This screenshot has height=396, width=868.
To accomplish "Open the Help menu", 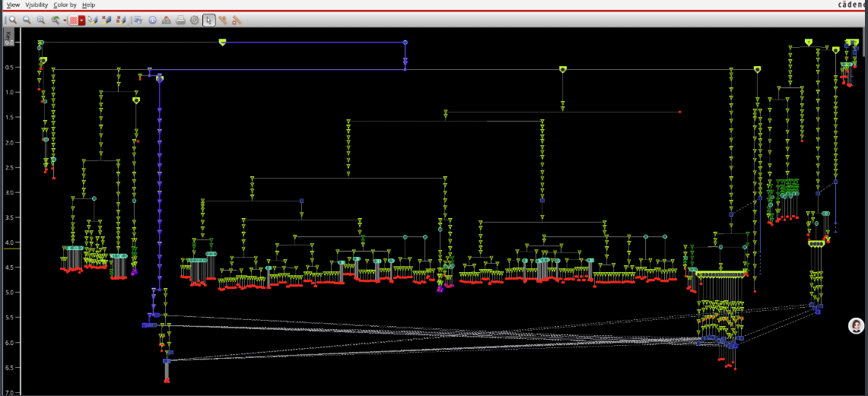I will coord(88,5).
